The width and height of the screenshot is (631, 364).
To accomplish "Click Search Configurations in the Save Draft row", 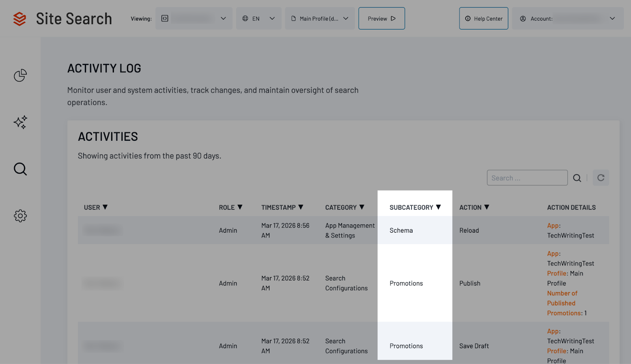I will pos(346,346).
